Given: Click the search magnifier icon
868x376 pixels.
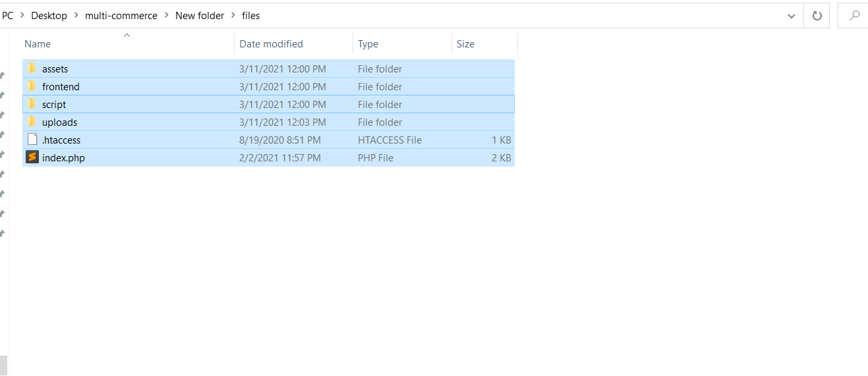Looking at the screenshot, I should 854,16.
